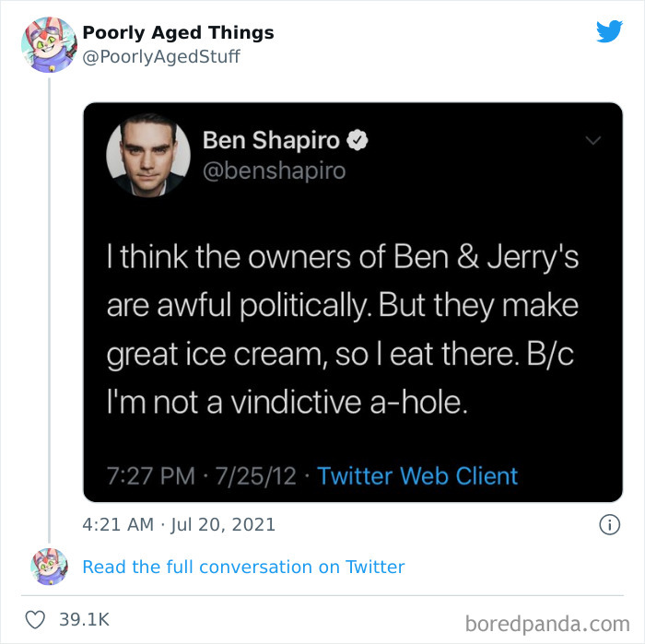Screen dimensions: 645x644
Task: Click the Ben & Jerry's tweet text
Action: coord(343,331)
